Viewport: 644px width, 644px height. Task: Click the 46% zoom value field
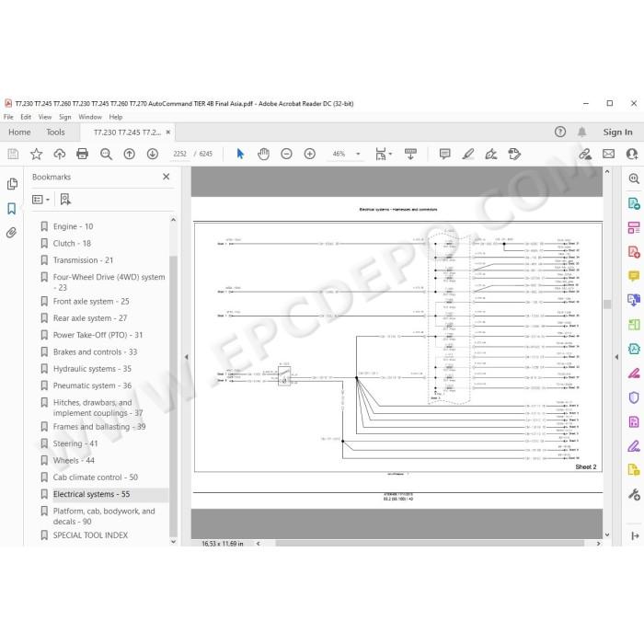[x=339, y=154]
